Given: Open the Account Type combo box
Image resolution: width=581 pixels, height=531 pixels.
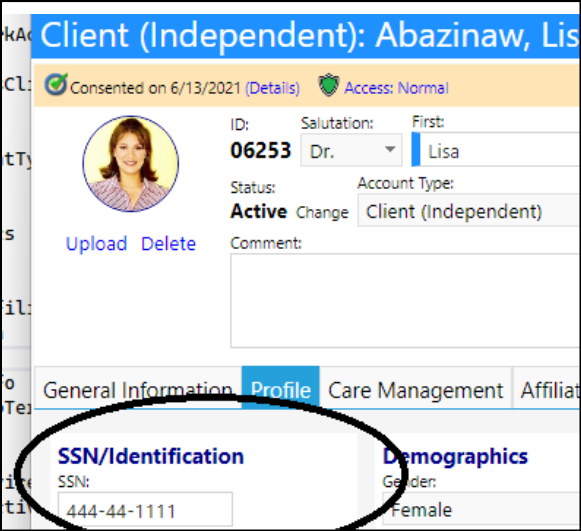Looking at the screenshot, I should 469,210.
